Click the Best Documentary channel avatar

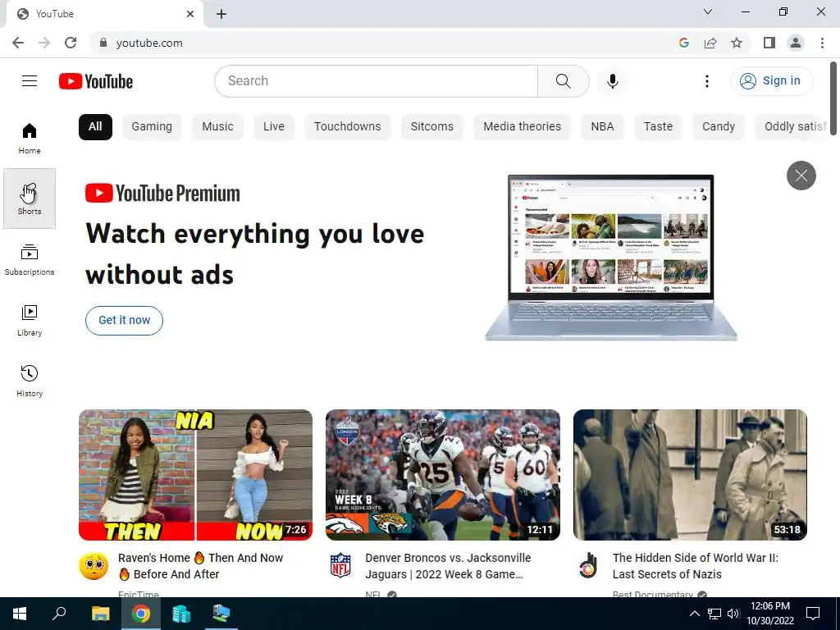click(x=587, y=565)
